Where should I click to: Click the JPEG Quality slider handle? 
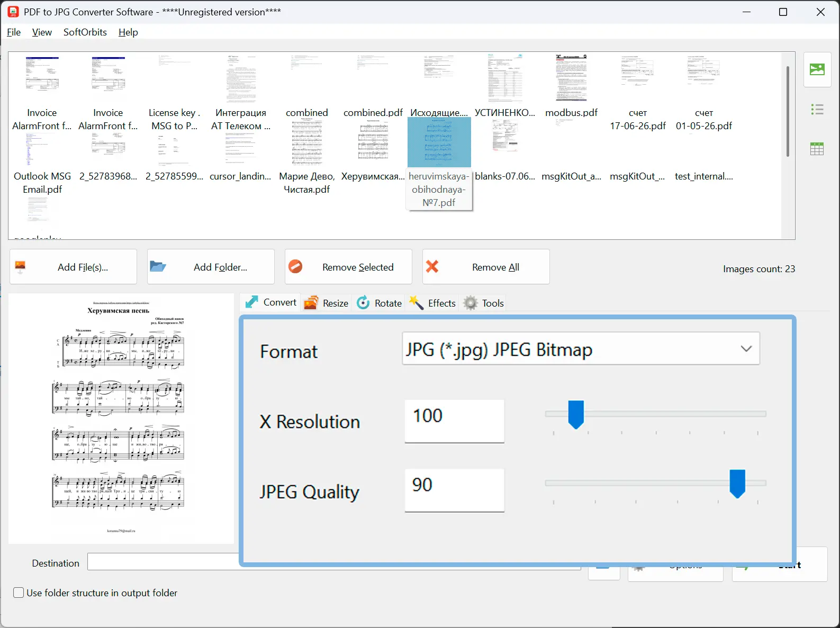click(737, 483)
